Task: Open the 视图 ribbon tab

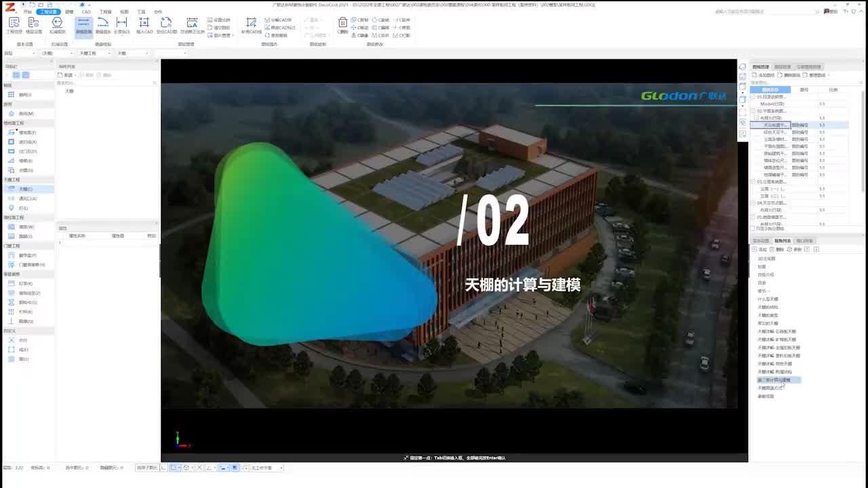Action: (x=124, y=12)
